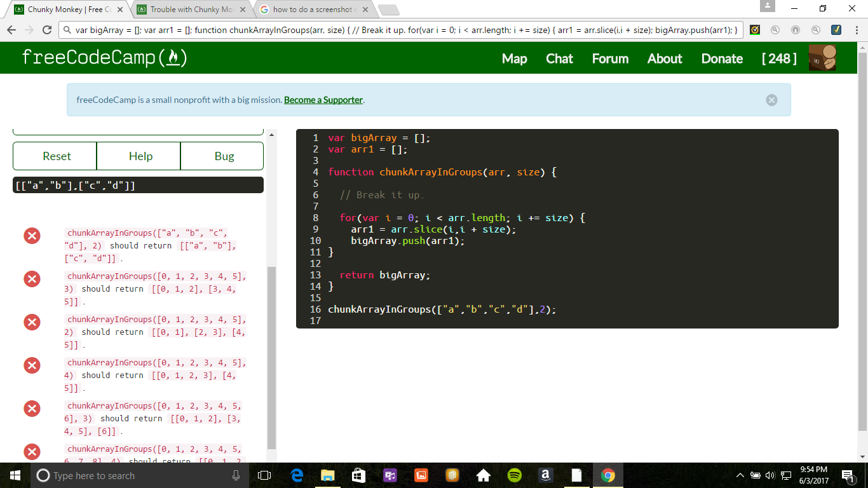
Task: Dismiss the supporter banner with the X icon
Action: click(771, 100)
